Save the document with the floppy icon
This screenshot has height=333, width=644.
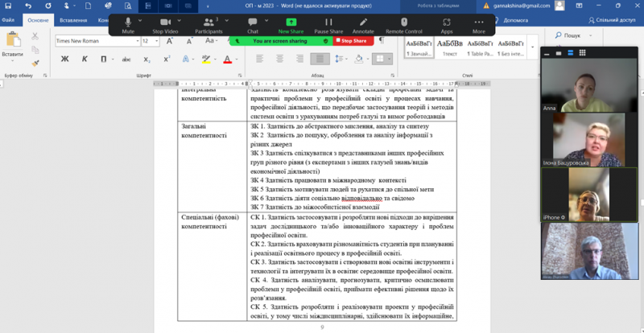pyautogui.click(x=8, y=6)
